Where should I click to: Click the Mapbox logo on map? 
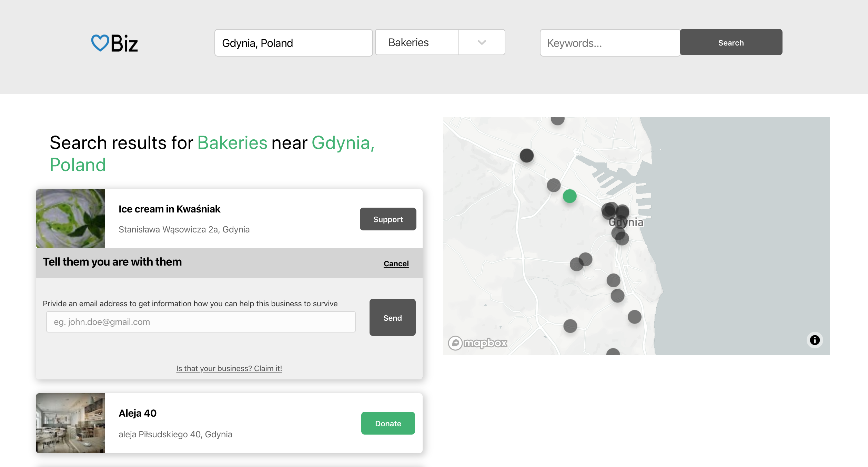point(478,343)
